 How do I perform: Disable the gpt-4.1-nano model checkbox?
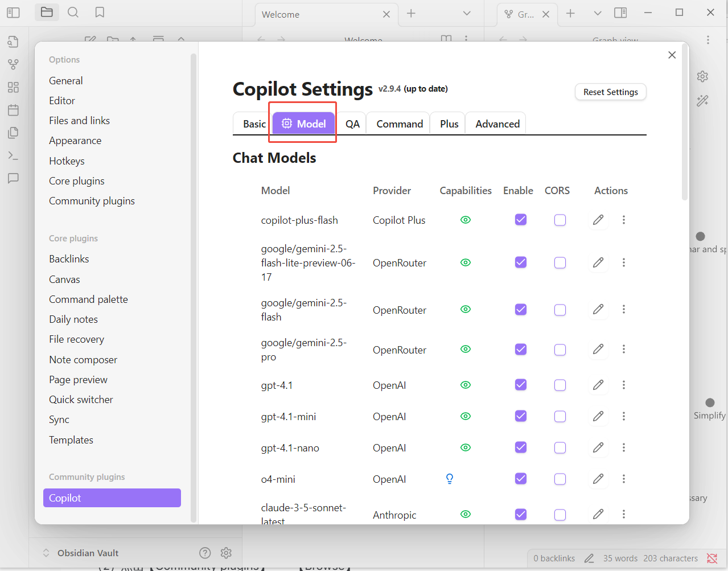[x=521, y=447]
